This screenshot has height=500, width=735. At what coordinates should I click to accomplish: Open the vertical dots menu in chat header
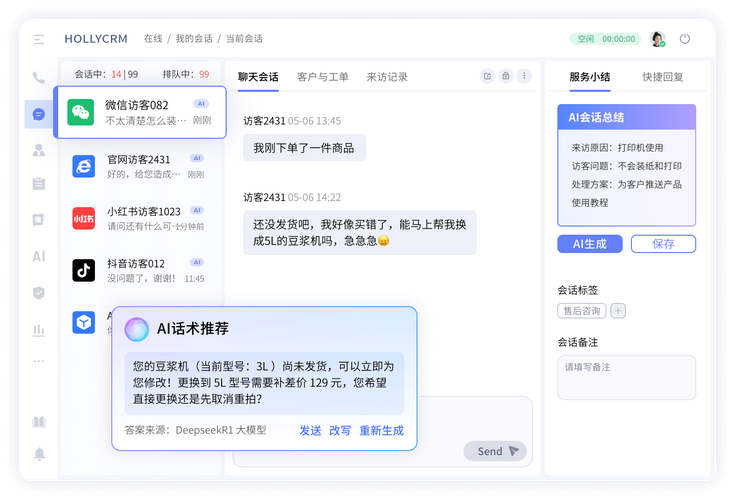pos(524,76)
